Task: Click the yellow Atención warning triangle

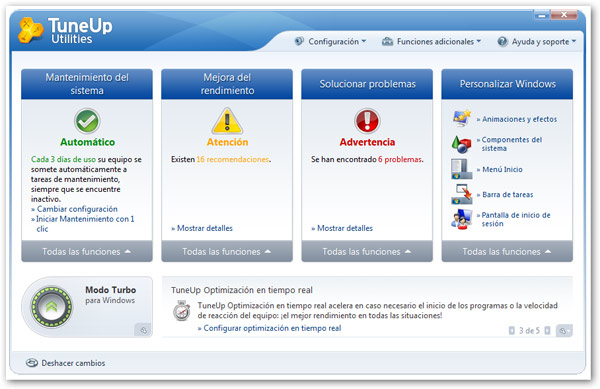Action: point(227,121)
